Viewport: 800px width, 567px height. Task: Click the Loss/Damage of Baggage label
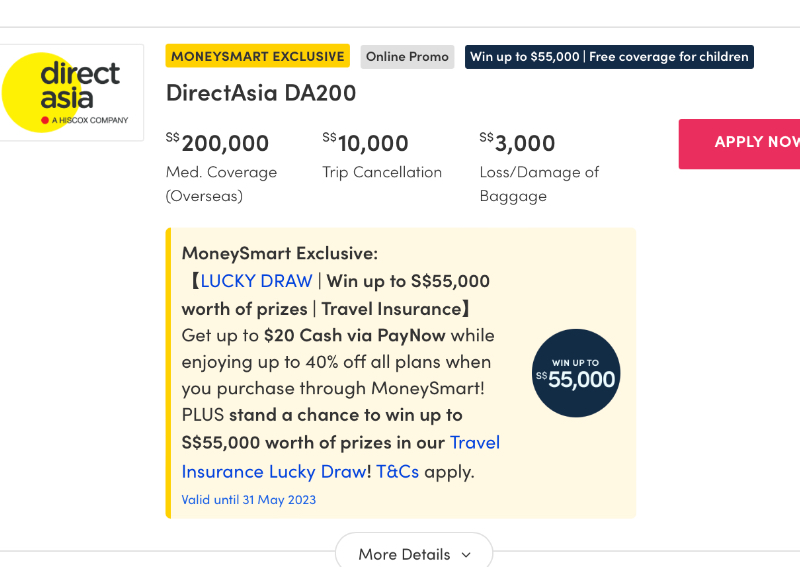[539, 184]
